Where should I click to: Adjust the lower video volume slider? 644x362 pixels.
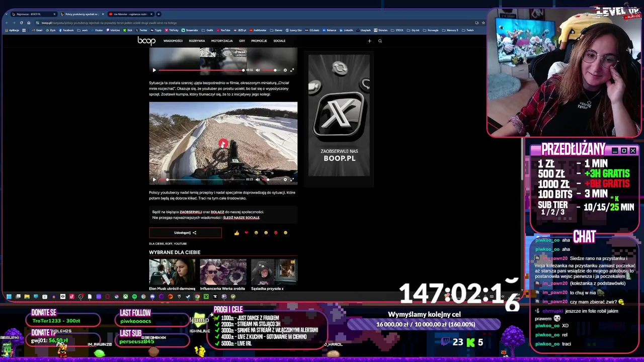[272, 179]
